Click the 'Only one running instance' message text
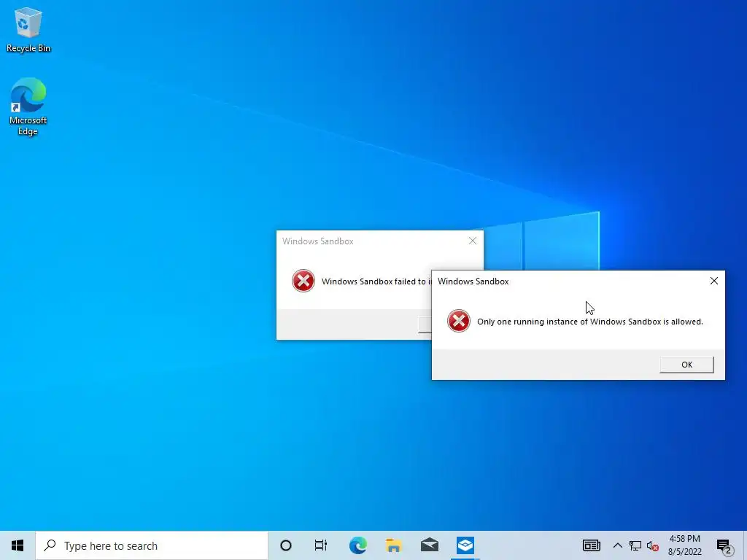This screenshot has height=560, width=747. (589, 322)
